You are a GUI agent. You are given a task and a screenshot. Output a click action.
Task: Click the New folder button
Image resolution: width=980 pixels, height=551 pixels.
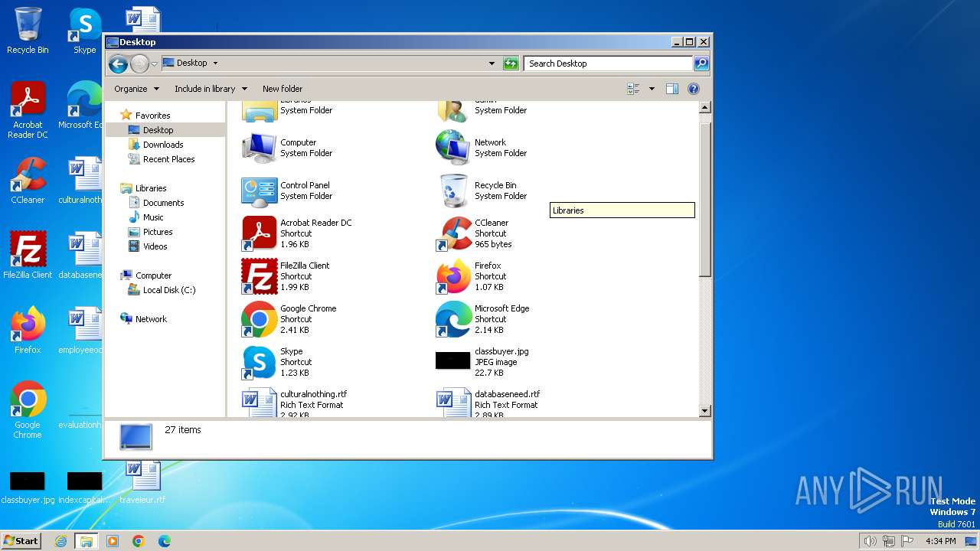[283, 89]
